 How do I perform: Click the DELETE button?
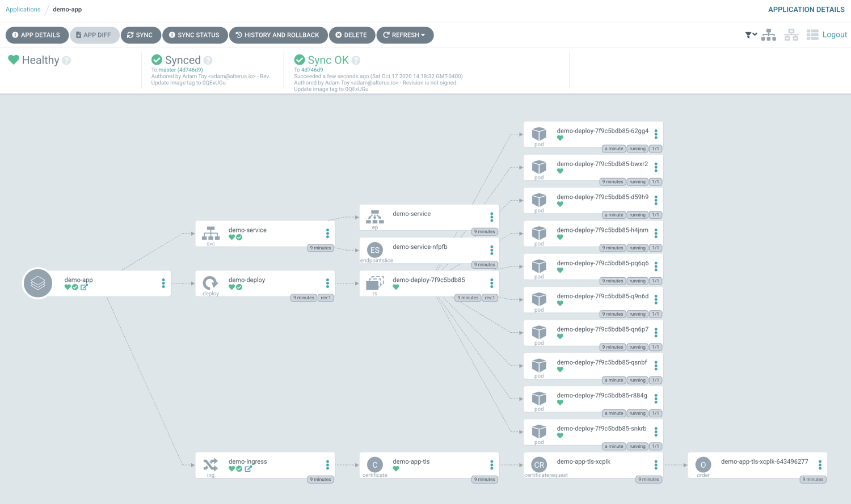coord(352,35)
